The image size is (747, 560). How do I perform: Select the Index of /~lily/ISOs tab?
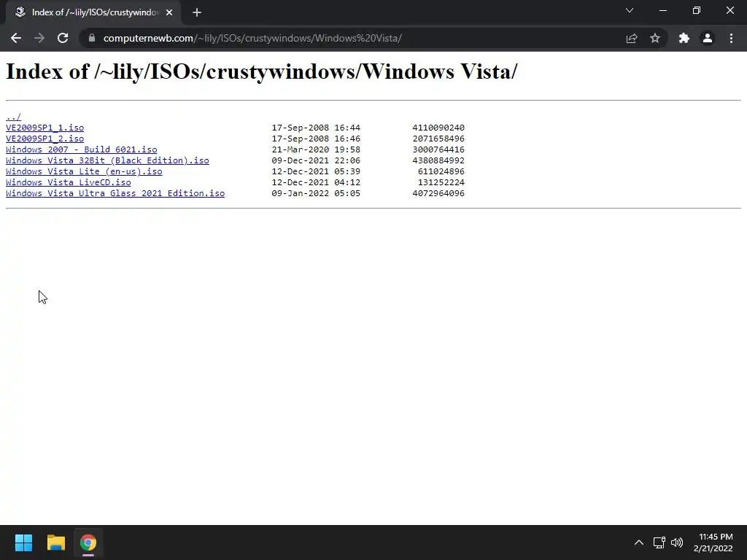point(93,12)
